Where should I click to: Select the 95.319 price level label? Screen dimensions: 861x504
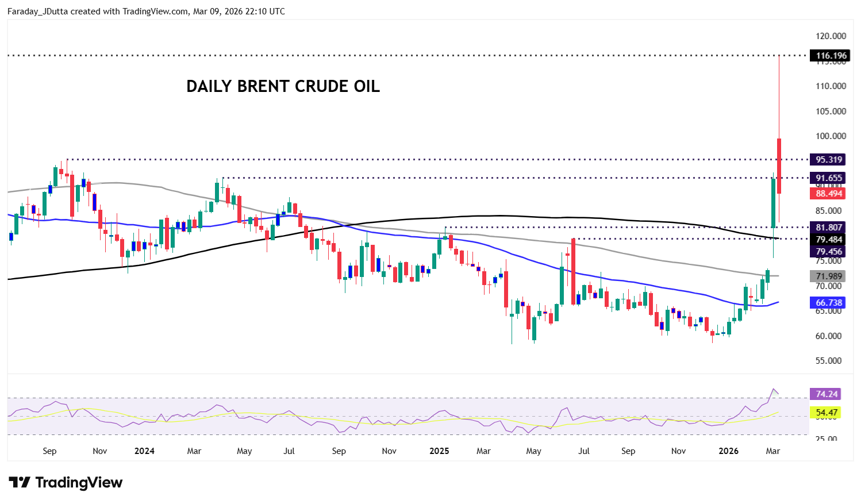point(829,160)
